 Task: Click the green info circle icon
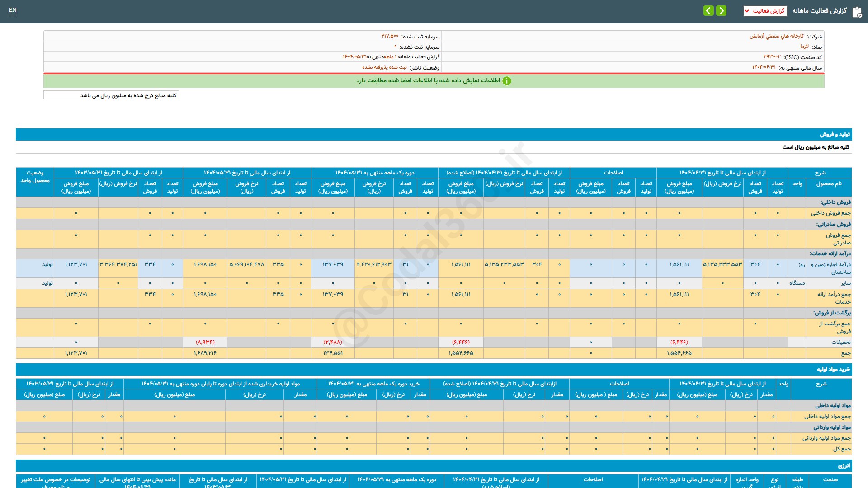pyautogui.click(x=507, y=81)
